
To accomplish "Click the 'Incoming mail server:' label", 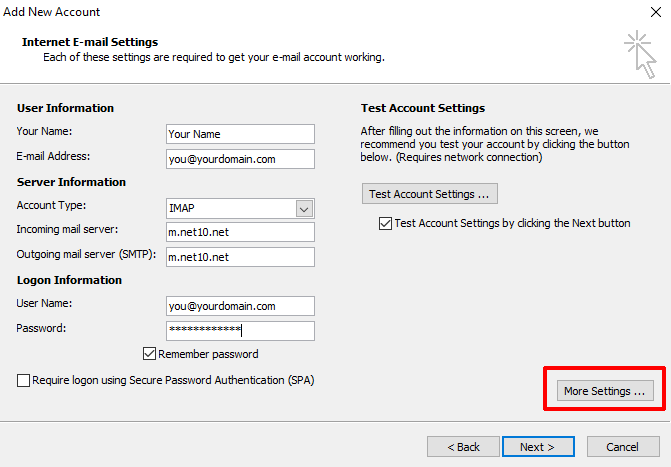I will pos(67,229).
